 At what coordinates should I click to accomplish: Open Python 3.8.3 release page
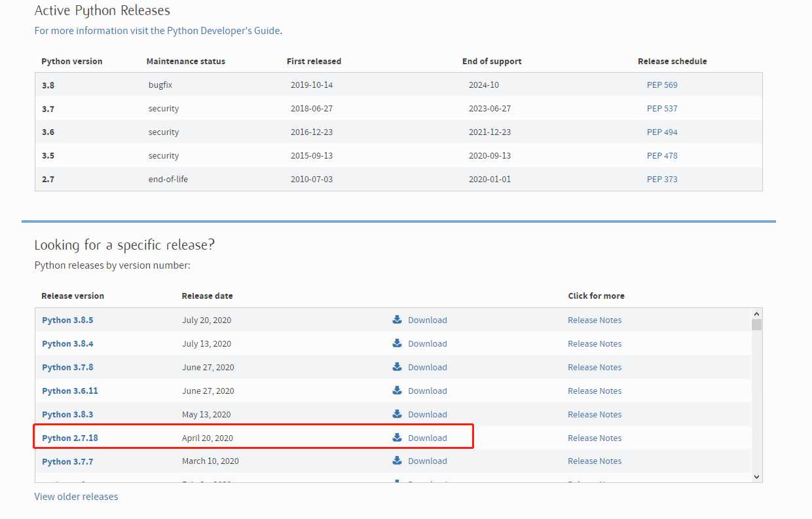pyautogui.click(x=67, y=415)
